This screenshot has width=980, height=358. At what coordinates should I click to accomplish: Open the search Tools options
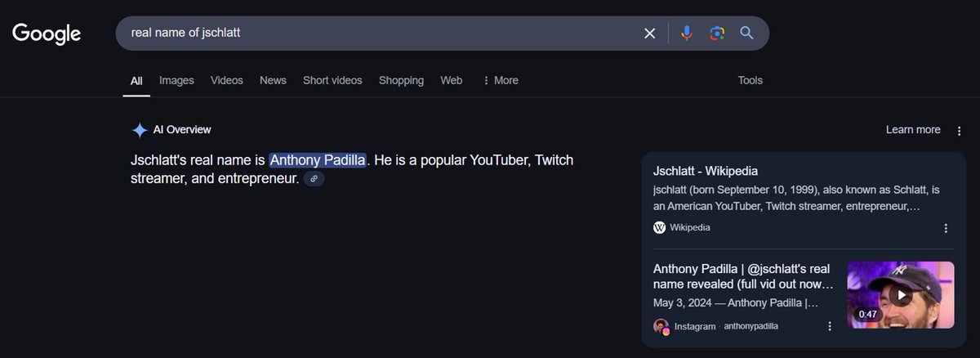pyautogui.click(x=750, y=80)
